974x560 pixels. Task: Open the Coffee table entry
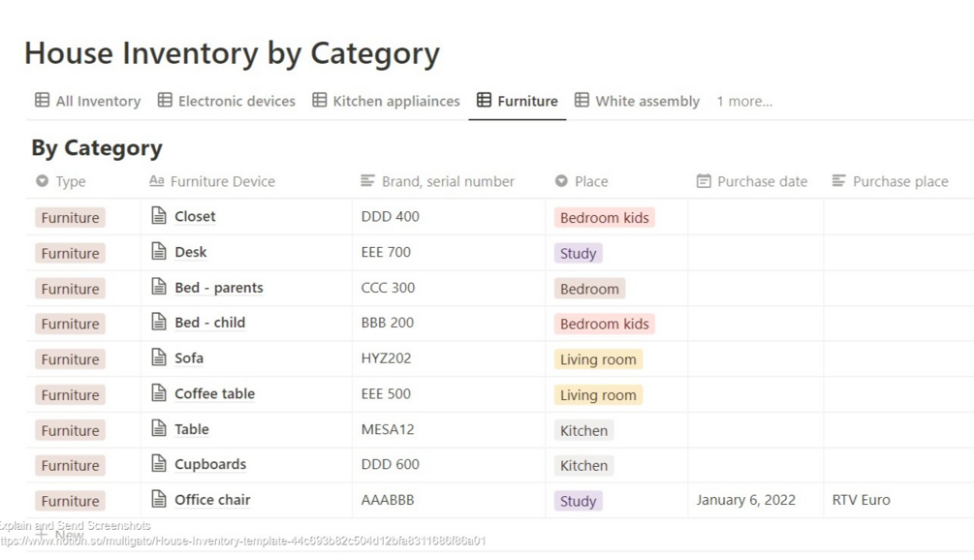tap(214, 393)
